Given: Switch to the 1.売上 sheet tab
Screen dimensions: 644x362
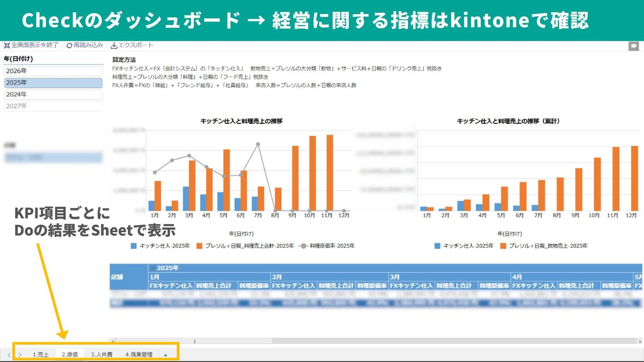Looking at the screenshot, I should coord(40,354).
